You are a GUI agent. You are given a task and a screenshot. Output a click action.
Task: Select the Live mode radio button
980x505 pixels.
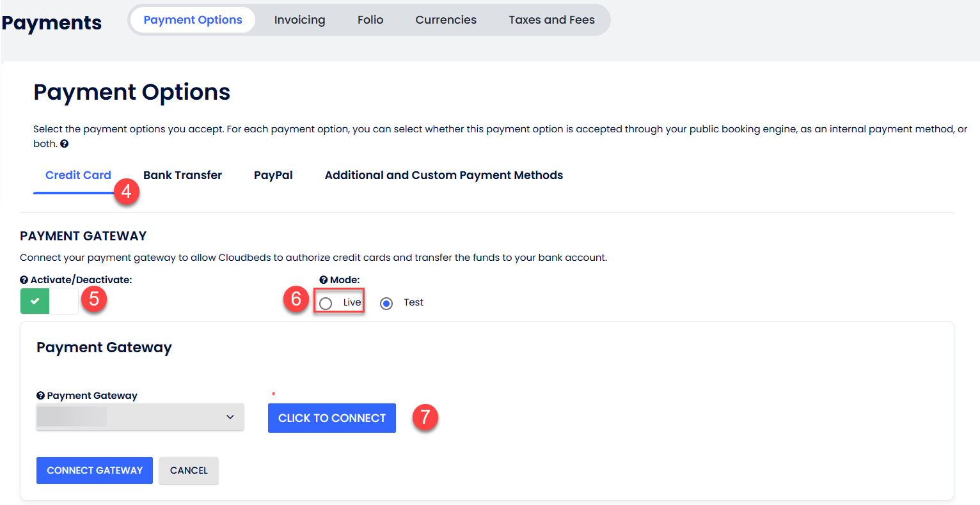[326, 303]
